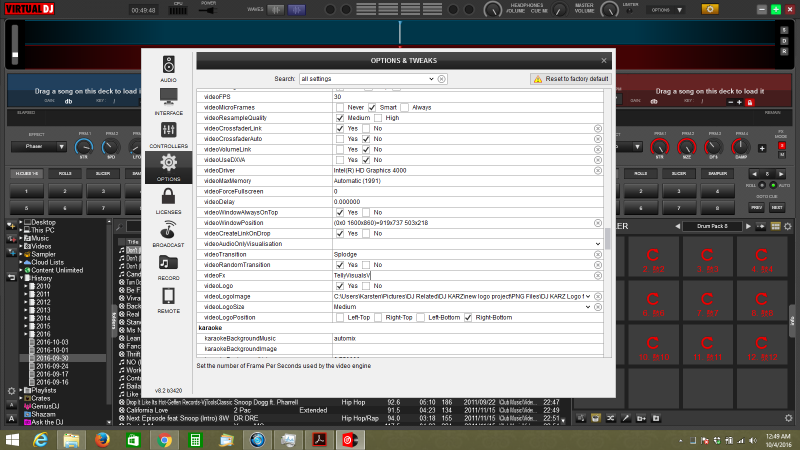Adjust the master volume knob
Image resolution: width=800 pixels, height=450 pixels.
(609, 10)
